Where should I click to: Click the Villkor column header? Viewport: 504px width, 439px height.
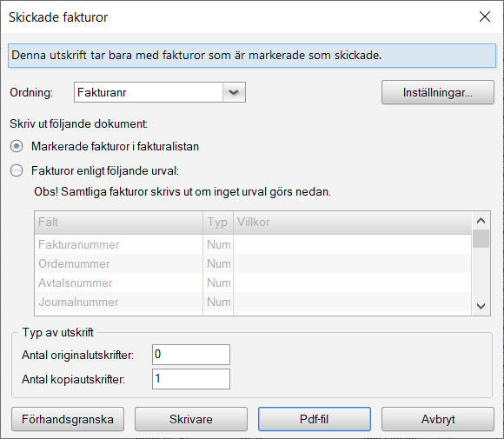click(352, 223)
